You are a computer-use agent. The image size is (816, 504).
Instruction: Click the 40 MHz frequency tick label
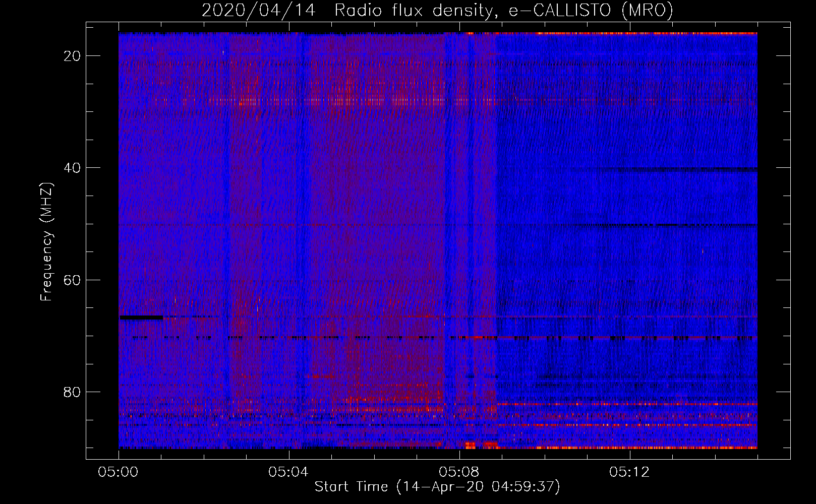click(x=72, y=168)
